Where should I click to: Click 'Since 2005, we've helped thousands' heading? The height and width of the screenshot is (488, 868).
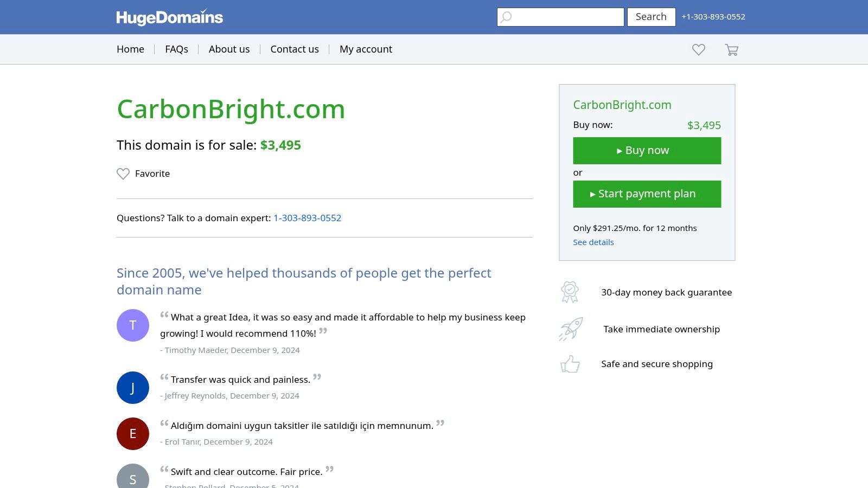pyautogui.click(x=304, y=281)
